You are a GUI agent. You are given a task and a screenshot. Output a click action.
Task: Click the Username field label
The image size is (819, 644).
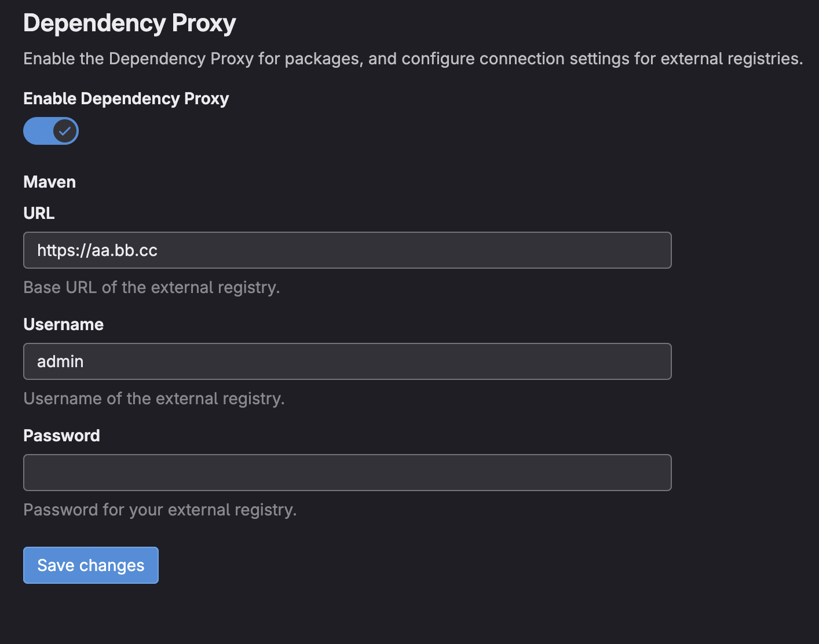tap(64, 324)
